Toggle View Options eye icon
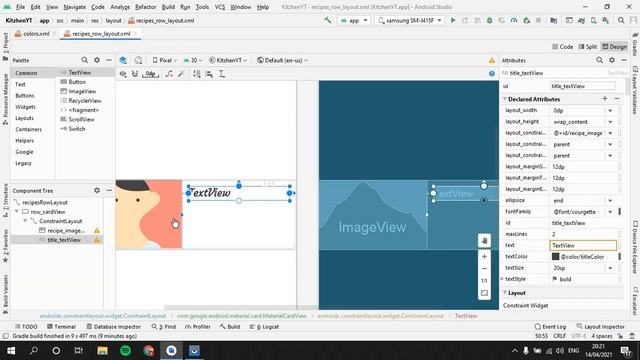 (x=123, y=74)
